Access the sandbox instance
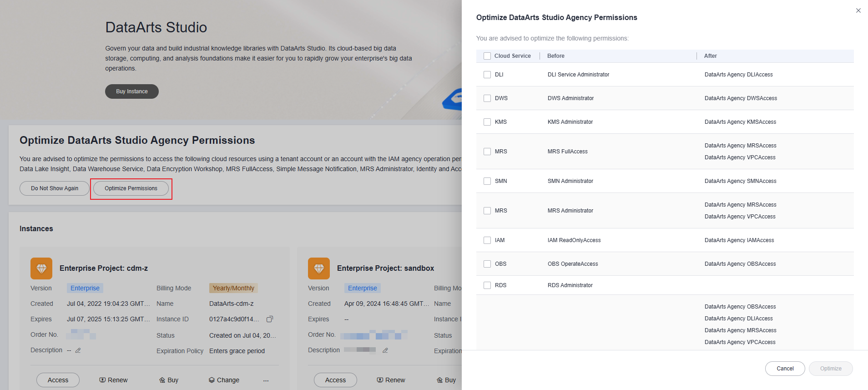868x390 pixels. (x=335, y=380)
